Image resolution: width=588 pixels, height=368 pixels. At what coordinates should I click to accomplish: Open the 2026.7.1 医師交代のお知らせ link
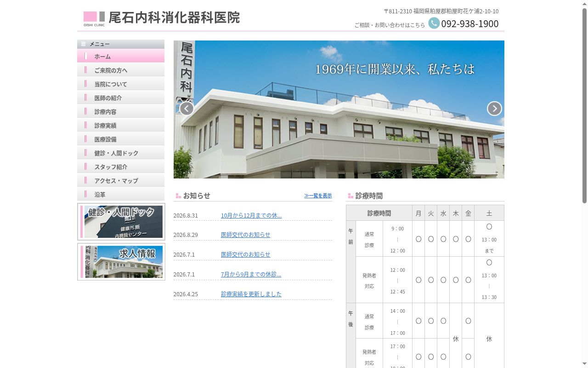[x=245, y=254]
